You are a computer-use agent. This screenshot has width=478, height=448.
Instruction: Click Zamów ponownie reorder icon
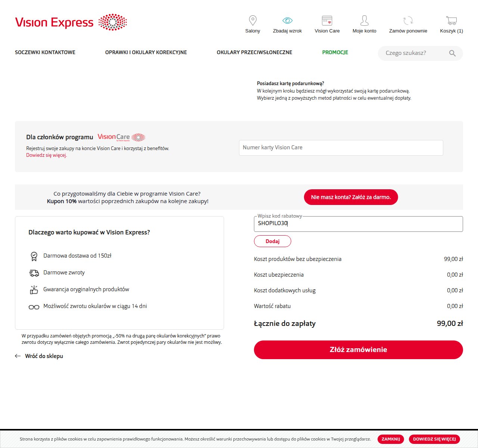408,20
